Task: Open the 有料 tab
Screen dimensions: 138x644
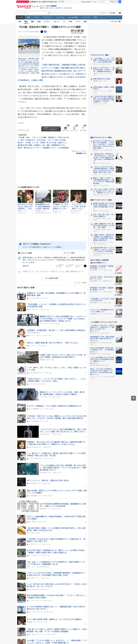Action: pyautogui.click(x=95, y=17)
